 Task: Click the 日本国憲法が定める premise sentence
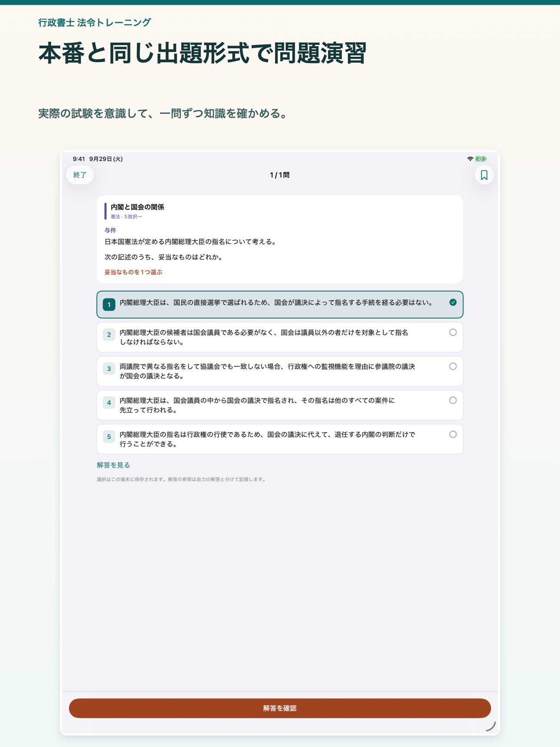tap(191, 242)
